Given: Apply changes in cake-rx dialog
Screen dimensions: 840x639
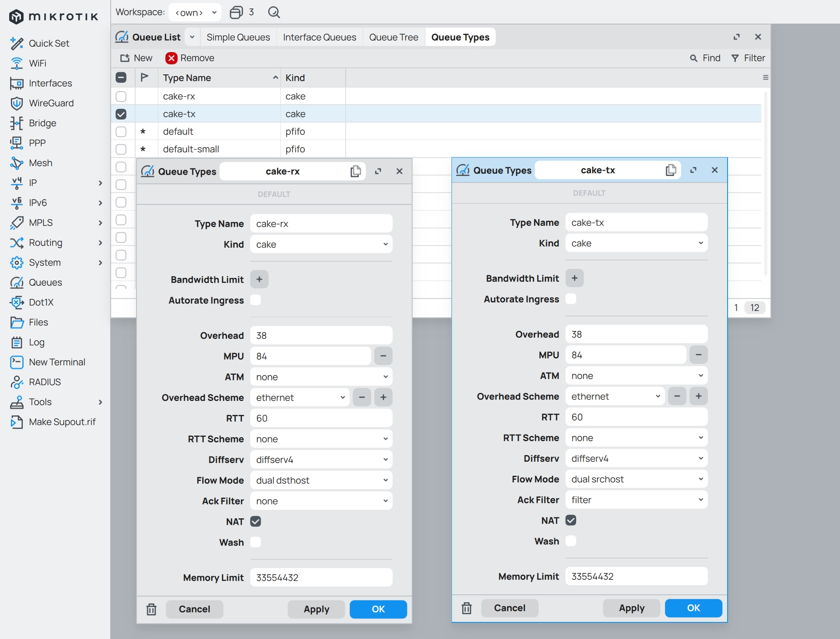Looking at the screenshot, I should [316, 609].
